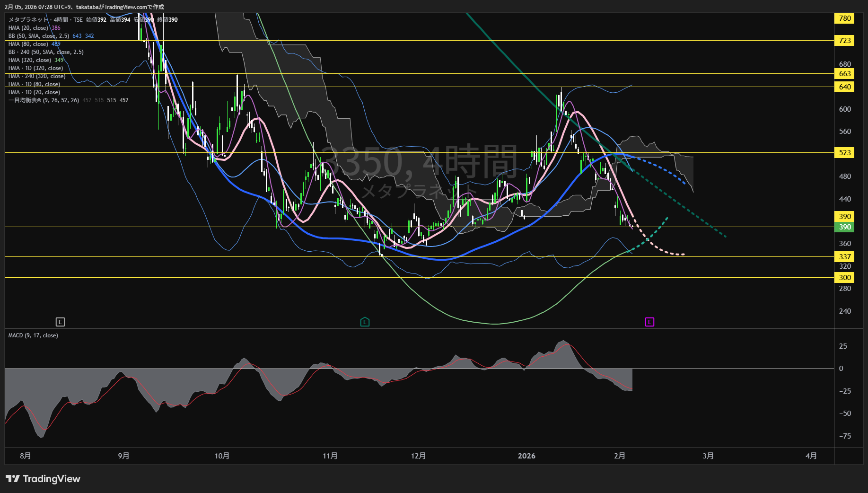Click the 2026 label on time axis

coord(526,456)
